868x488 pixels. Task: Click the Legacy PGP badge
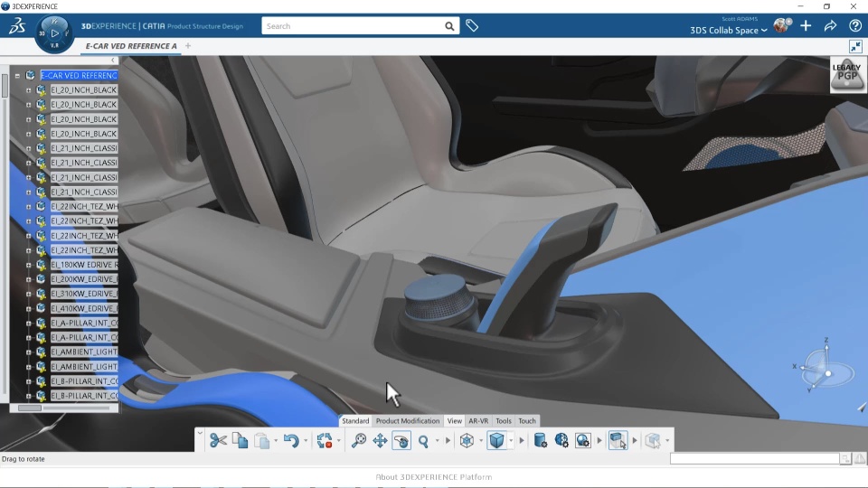pyautogui.click(x=847, y=75)
